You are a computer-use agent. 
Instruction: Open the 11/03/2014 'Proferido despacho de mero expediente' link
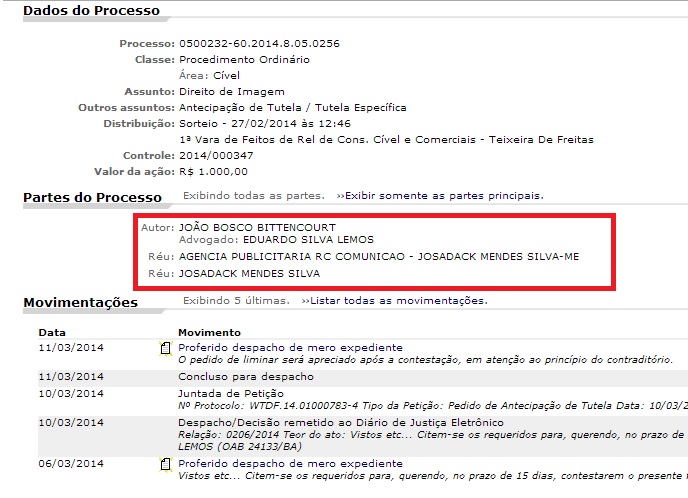point(290,348)
